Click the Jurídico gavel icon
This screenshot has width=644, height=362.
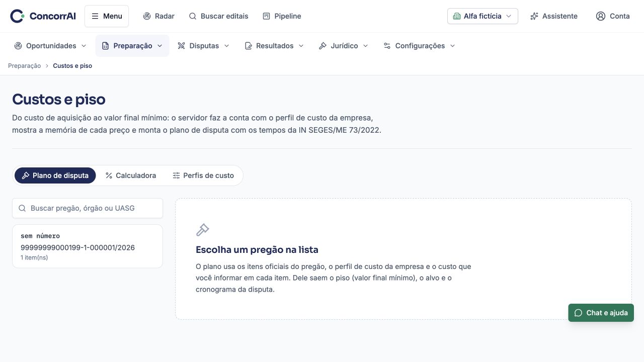point(323,46)
